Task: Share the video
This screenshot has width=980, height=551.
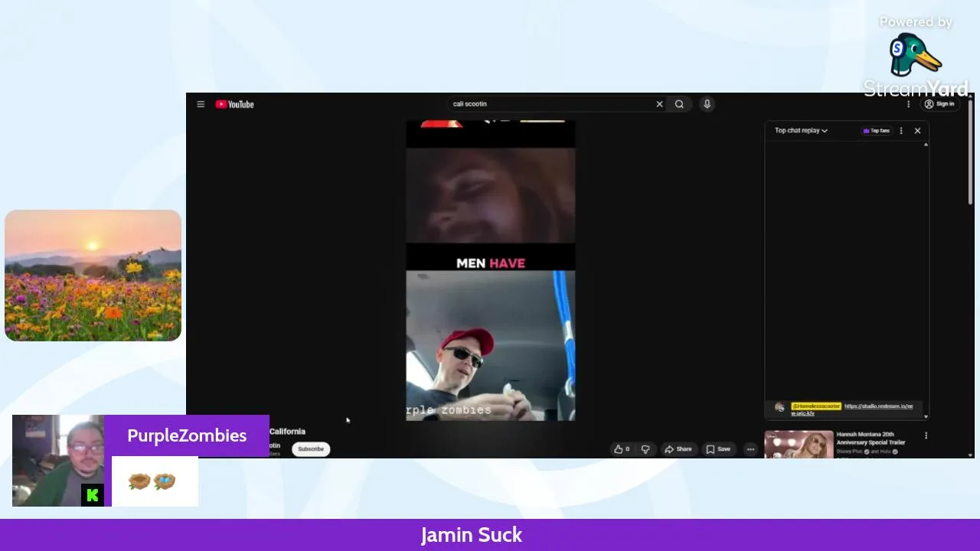Action: click(x=678, y=449)
